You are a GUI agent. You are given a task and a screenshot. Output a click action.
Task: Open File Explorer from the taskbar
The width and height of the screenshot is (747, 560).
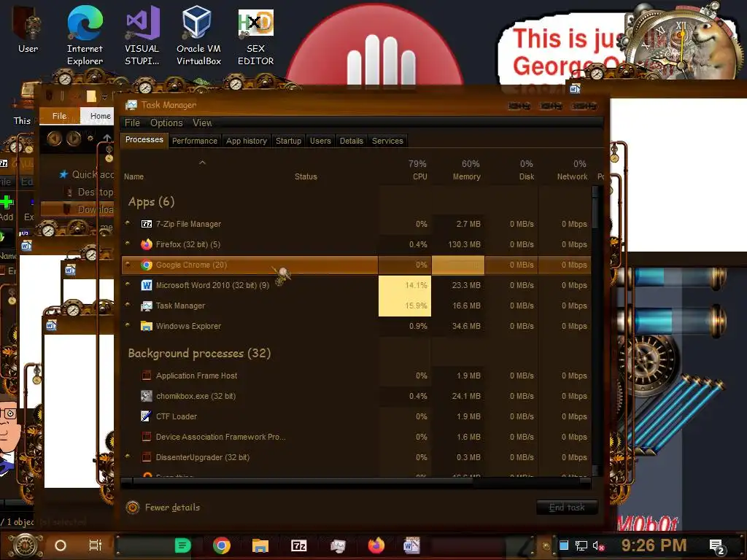(260, 545)
